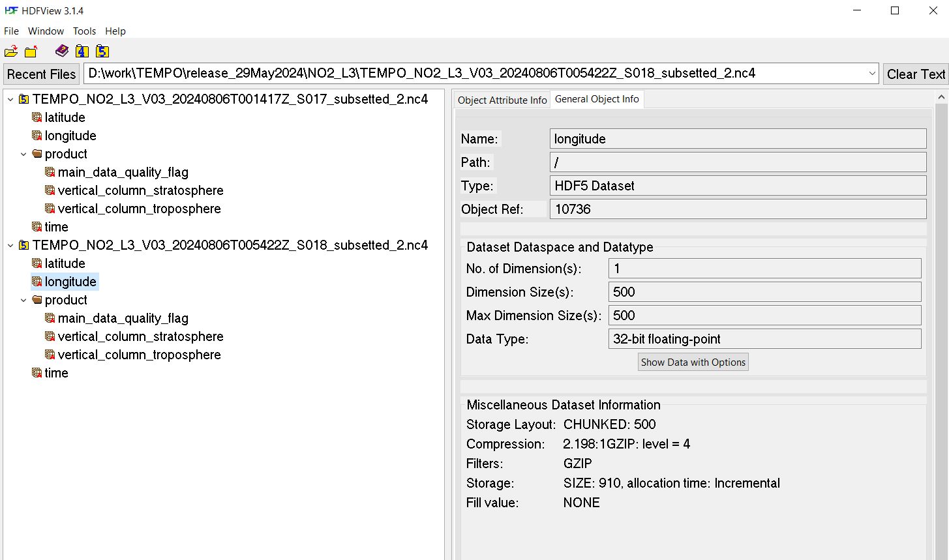This screenshot has width=949, height=560.
Task: Click the HDF5 library version icon
Action: pos(102,52)
